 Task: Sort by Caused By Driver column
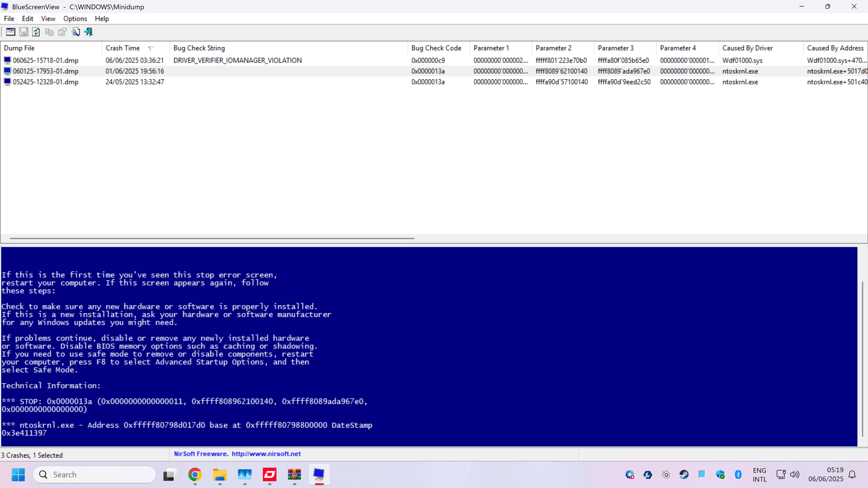747,48
